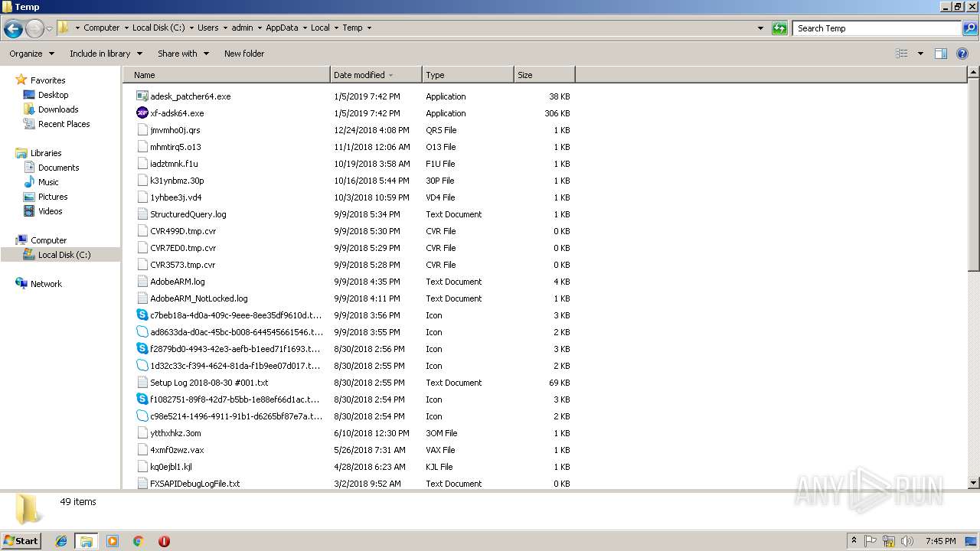Click Windows Explorer taskbar icon
This screenshot has width=980, height=551.
pyautogui.click(x=87, y=541)
